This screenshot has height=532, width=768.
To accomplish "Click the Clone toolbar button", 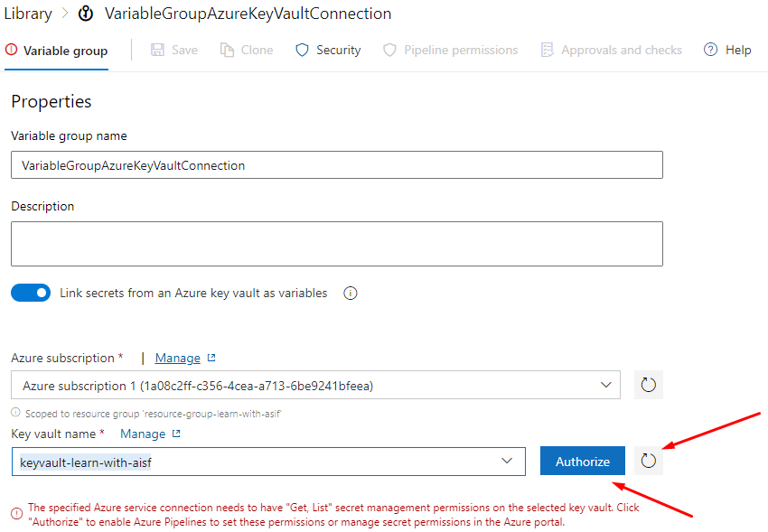I will click(x=247, y=51).
